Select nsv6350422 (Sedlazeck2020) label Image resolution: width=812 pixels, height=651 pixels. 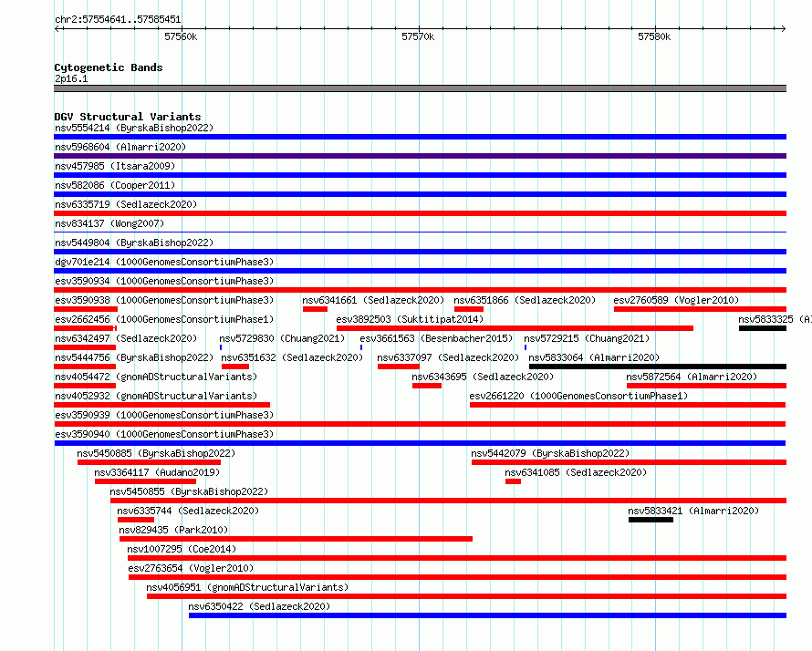coord(259,606)
